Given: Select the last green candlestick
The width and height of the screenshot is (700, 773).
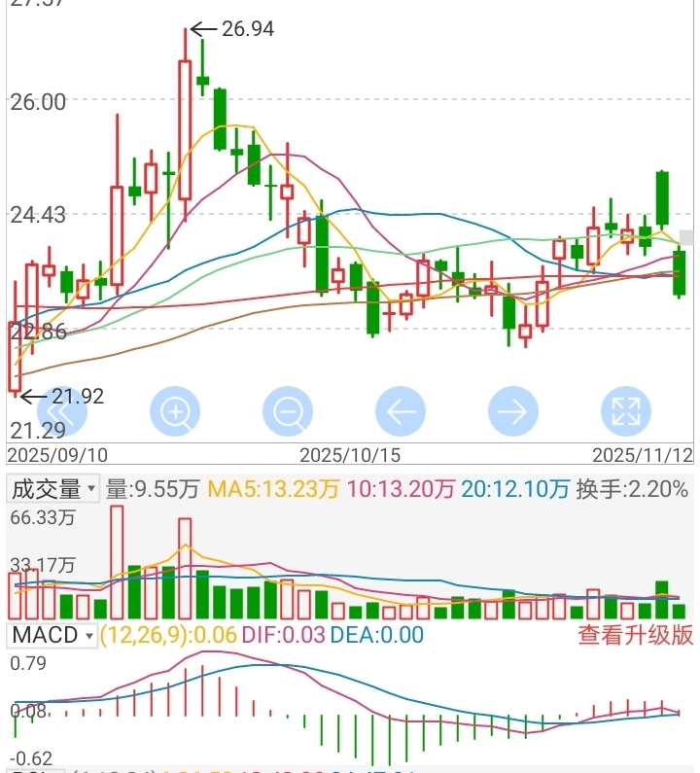Looking at the screenshot, I should coord(680,273).
